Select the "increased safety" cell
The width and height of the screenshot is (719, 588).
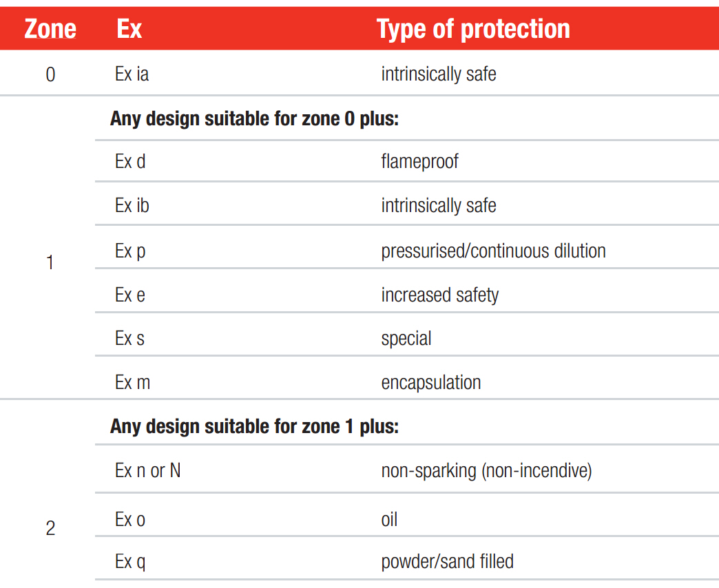[439, 295]
